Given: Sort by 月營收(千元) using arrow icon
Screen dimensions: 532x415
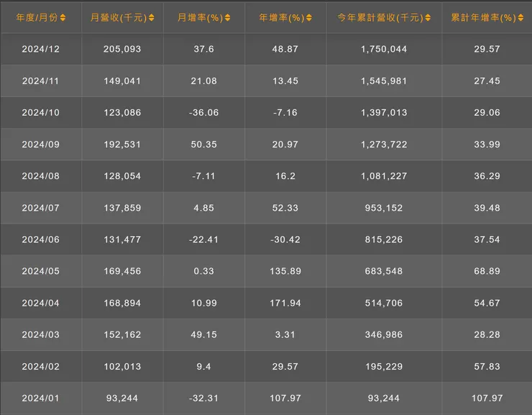Looking at the screenshot, I should click(151, 18).
